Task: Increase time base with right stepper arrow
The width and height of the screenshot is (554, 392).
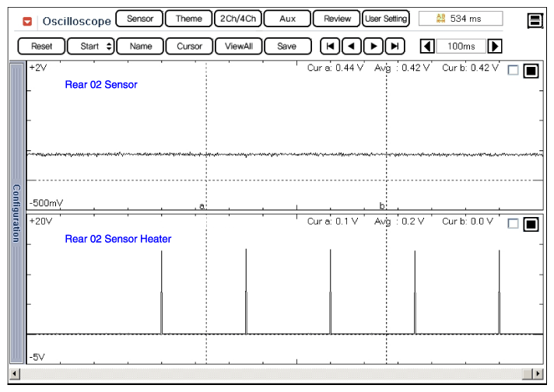Action: tap(494, 46)
